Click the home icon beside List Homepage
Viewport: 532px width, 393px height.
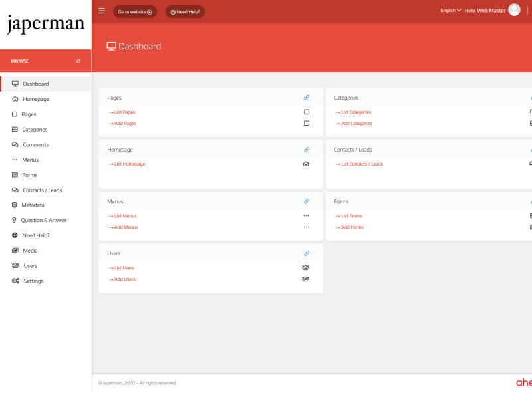tap(306, 164)
